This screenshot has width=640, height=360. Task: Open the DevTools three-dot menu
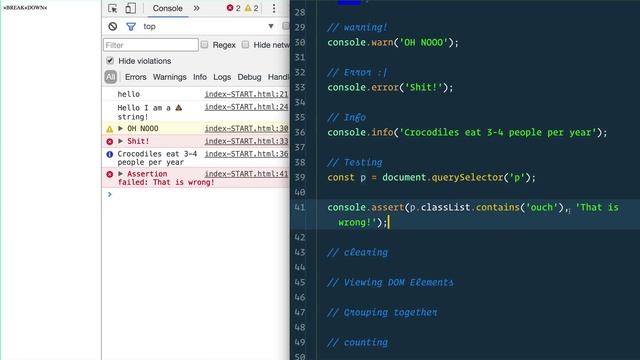click(x=274, y=8)
